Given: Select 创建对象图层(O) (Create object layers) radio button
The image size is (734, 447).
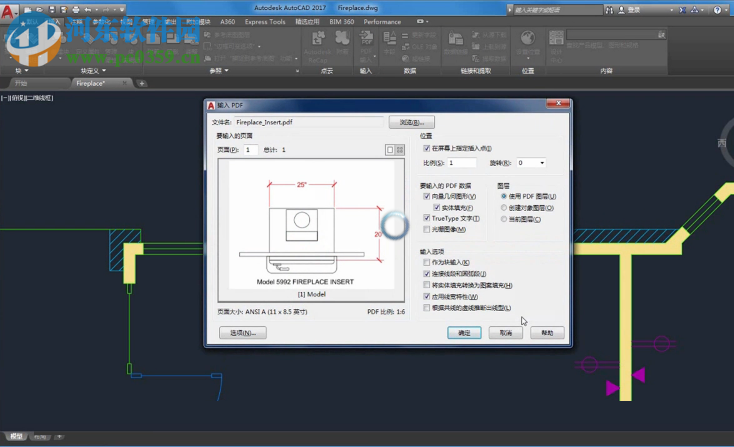Looking at the screenshot, I should 504,207.
